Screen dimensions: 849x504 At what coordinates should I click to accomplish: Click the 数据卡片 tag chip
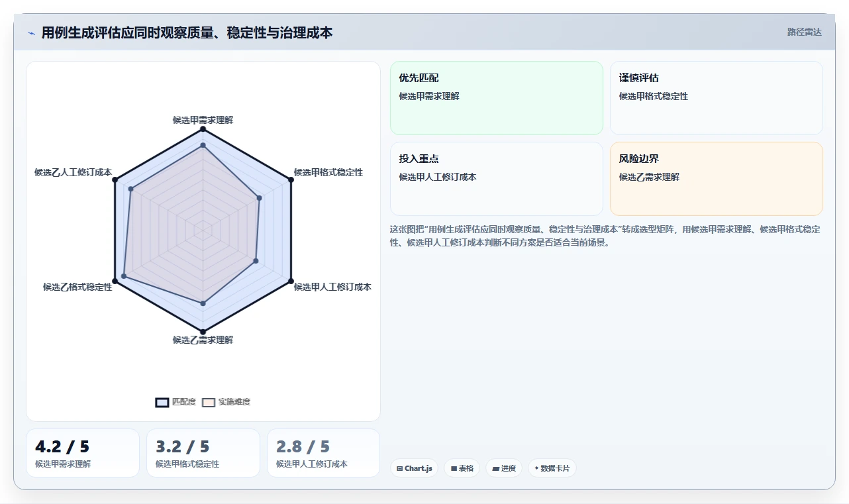[552, 468]
